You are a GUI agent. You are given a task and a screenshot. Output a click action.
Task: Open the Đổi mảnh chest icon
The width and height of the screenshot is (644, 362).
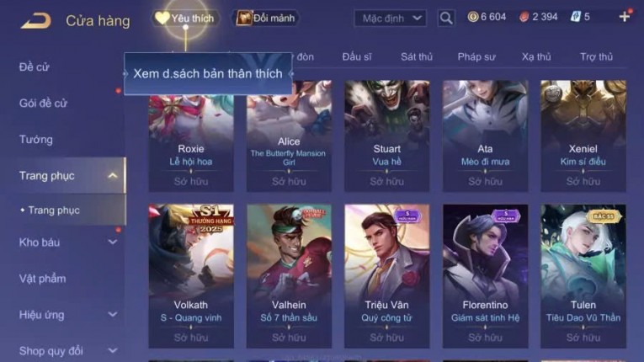point(243,18)
